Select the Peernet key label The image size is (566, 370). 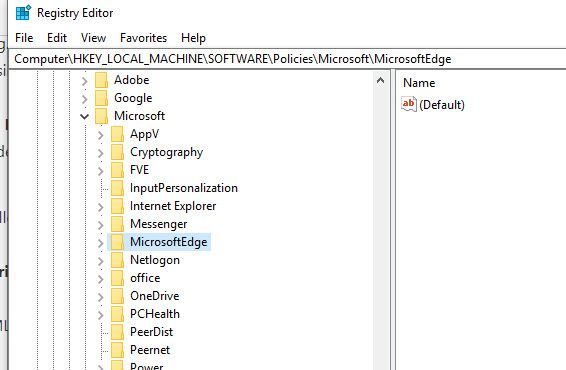150,350
